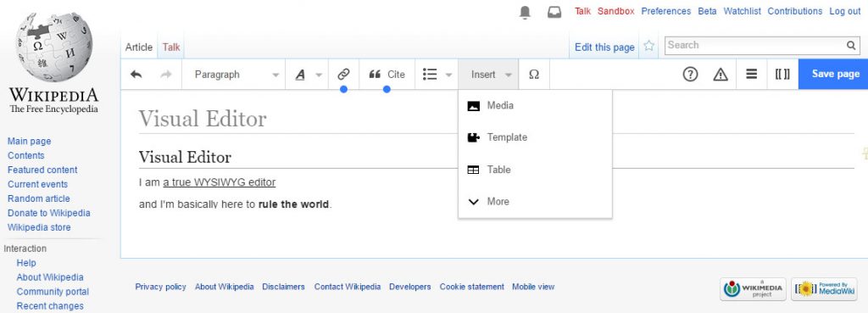Open Community portal in sidebar

point(53,292)
